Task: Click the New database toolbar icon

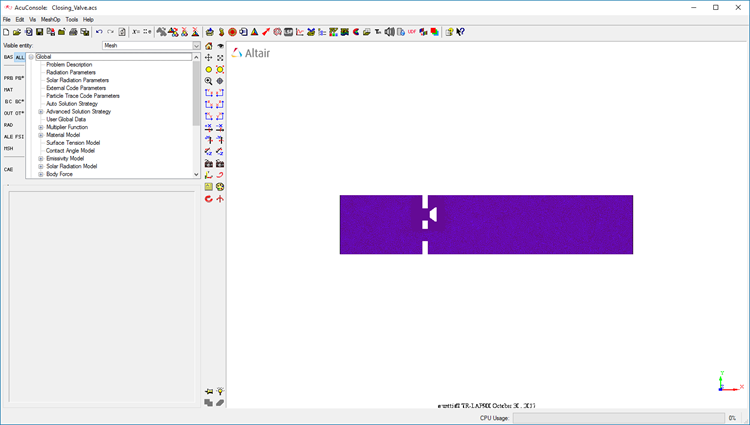Action: tap(6, 32)
